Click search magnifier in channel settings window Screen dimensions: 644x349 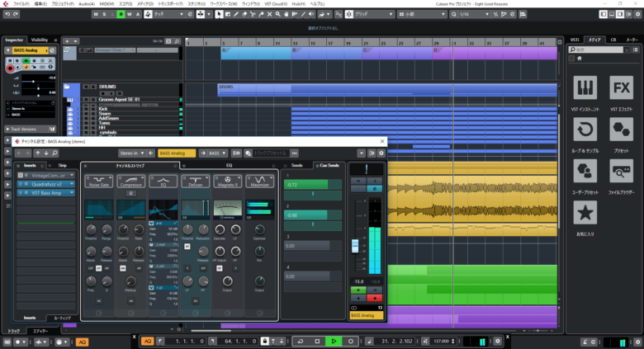click(54, 153)
